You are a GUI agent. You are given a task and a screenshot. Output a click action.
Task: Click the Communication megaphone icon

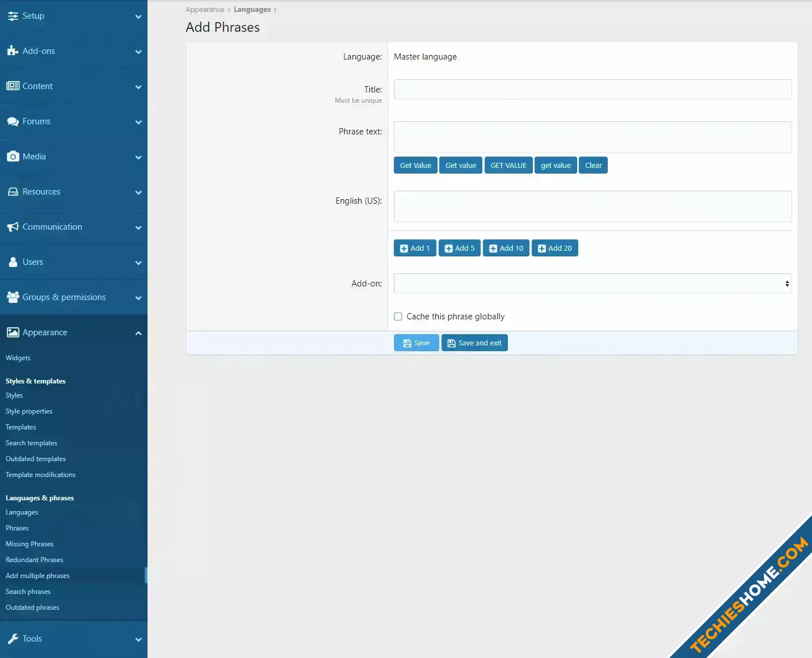pos(12,227)
